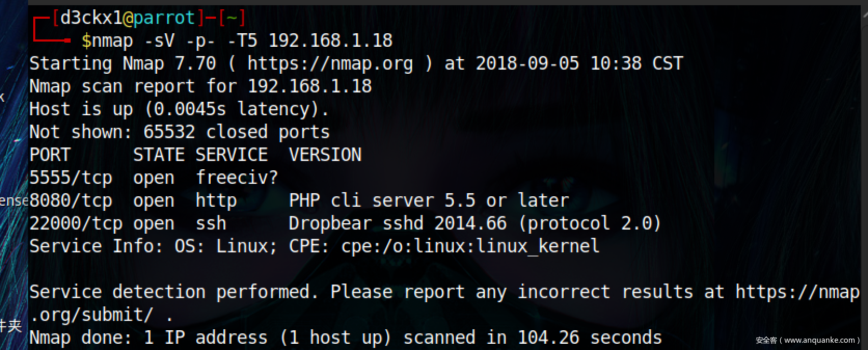The image size is (868, 350).
Task: Click the 5555/tcp port entry
Action: point(71,178)
